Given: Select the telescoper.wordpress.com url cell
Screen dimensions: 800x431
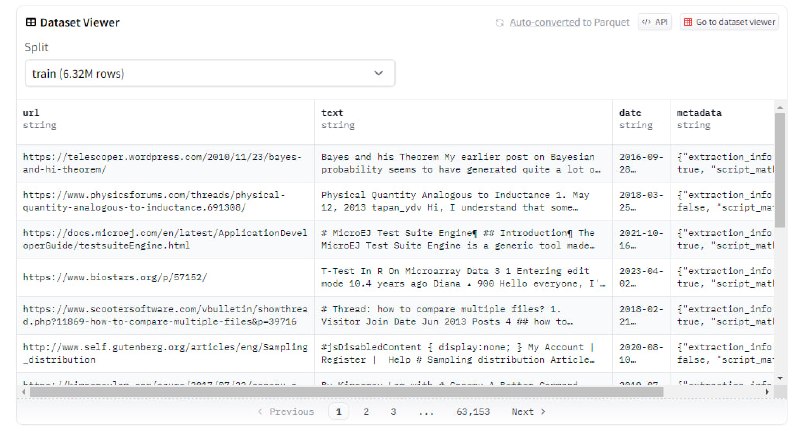Looking at the screenshot, I should pyautogui.click(x=165, y=163).
